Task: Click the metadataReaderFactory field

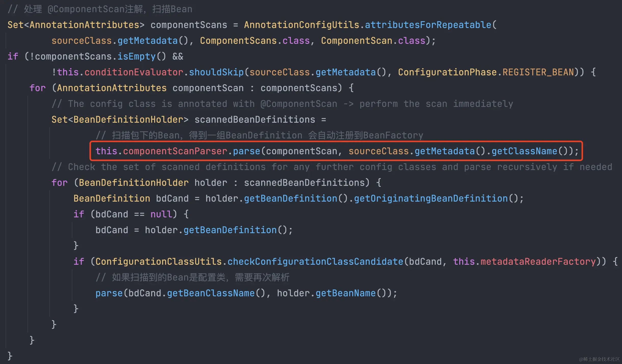Action: pyautogui.click(x=538, y=262)
